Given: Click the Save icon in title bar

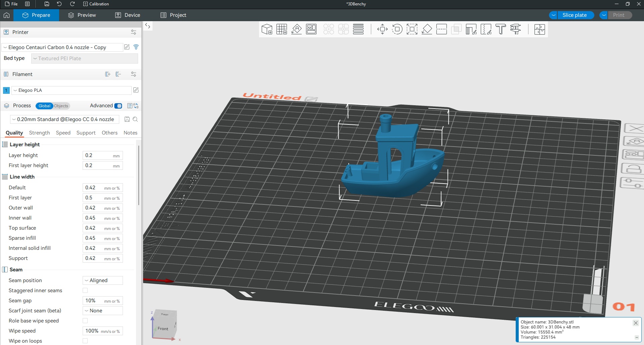Looking at the screenshot, I should [x=47, y=4].
